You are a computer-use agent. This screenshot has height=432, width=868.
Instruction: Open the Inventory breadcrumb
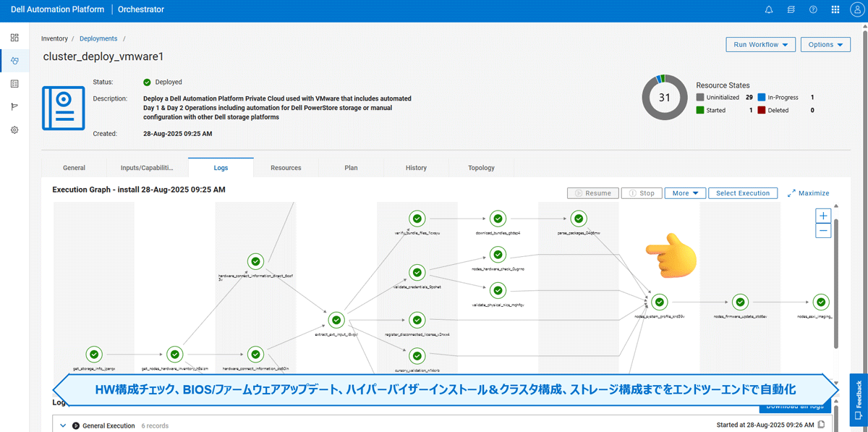pos(54,38)
